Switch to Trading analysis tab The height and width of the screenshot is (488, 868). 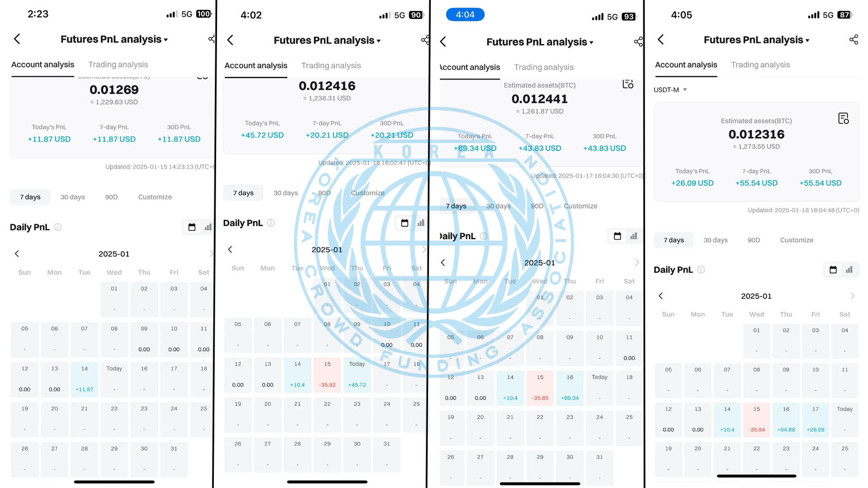point(118,64)
